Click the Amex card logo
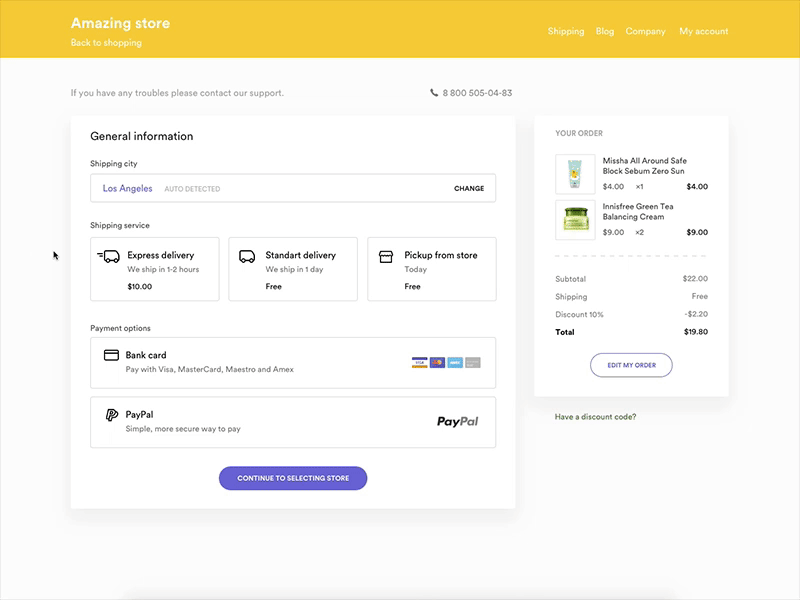Image resolution: width=800 pixels, height=600 pixels. [x=455, y=363]
